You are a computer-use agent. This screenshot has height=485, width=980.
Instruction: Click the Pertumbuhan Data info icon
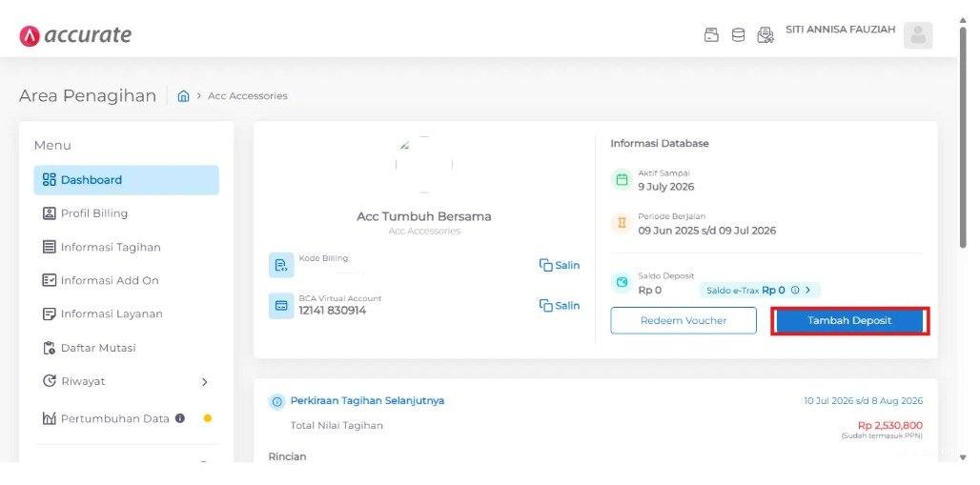click(180, 418)
